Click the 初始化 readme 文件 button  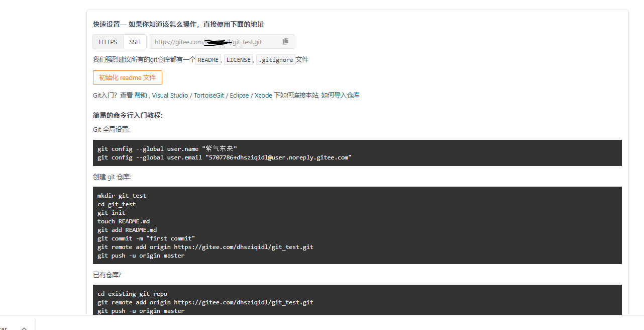128,77
